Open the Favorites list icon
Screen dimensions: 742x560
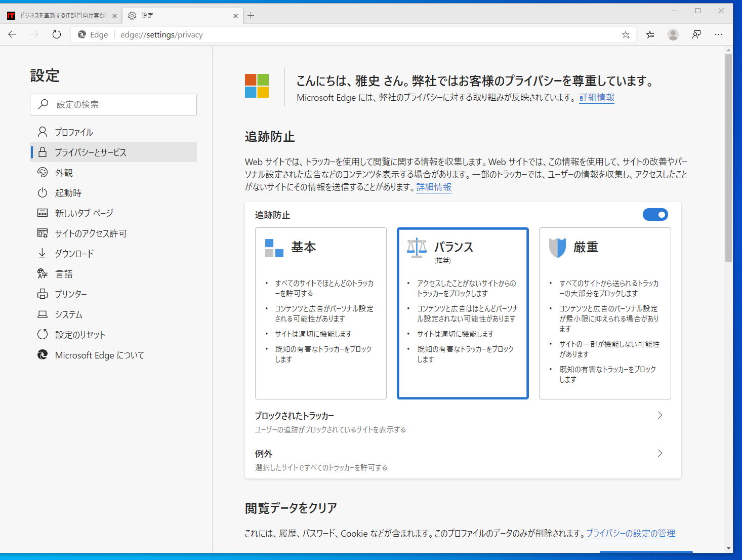click(650, 34)
